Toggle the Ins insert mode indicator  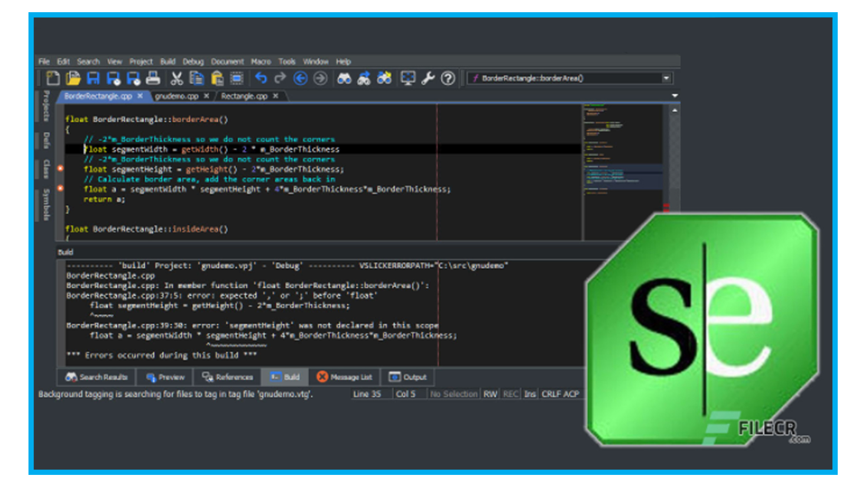pyautogui.click(x=530, y=394)
